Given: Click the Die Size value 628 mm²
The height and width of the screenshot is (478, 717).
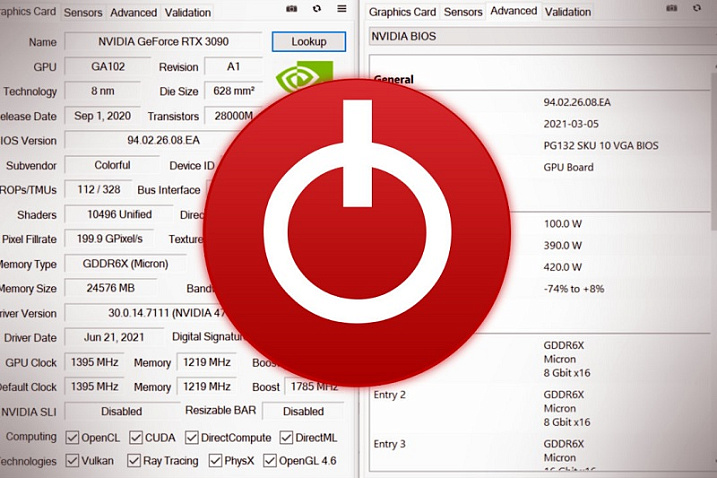Looking at the screenshot, I should 234,91.
